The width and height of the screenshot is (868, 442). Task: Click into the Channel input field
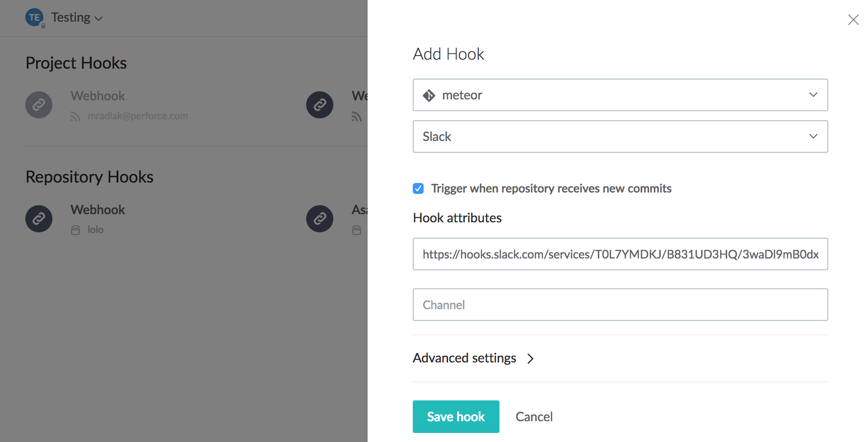(x=620, y=305)
